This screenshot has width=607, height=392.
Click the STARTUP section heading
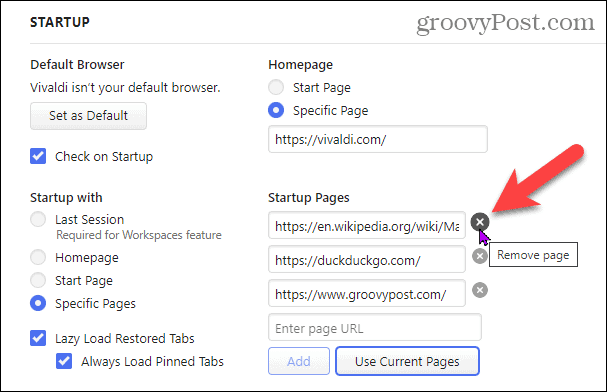pyautogui.click(x=60, y=22)
